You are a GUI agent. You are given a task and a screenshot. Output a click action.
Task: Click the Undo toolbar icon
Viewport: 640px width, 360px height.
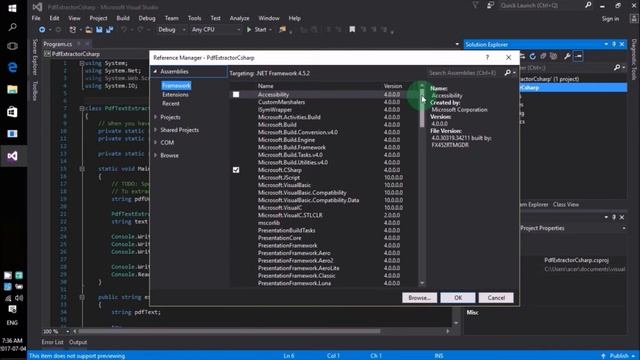[x=124, y=29]
